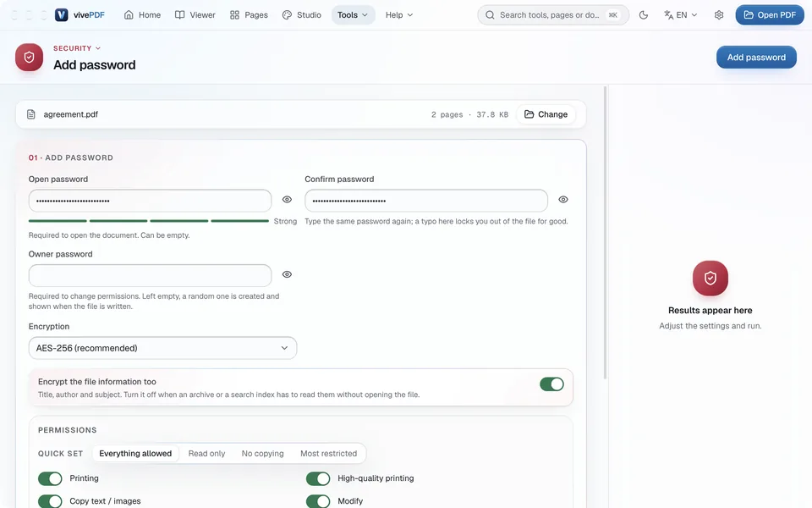This screenshot has width=812, height=508.
Task: Click the Confirm password input field
Action: click(x=426, y=201)
